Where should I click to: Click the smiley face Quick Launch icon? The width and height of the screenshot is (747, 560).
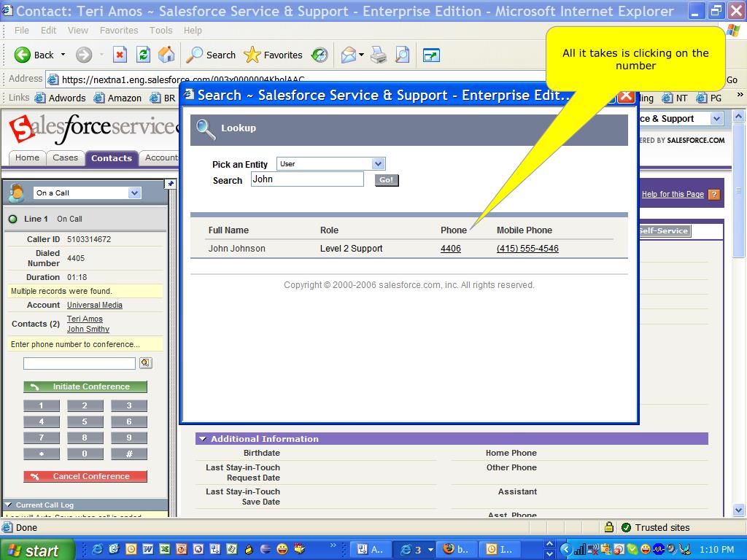click(x=282, y=549)
